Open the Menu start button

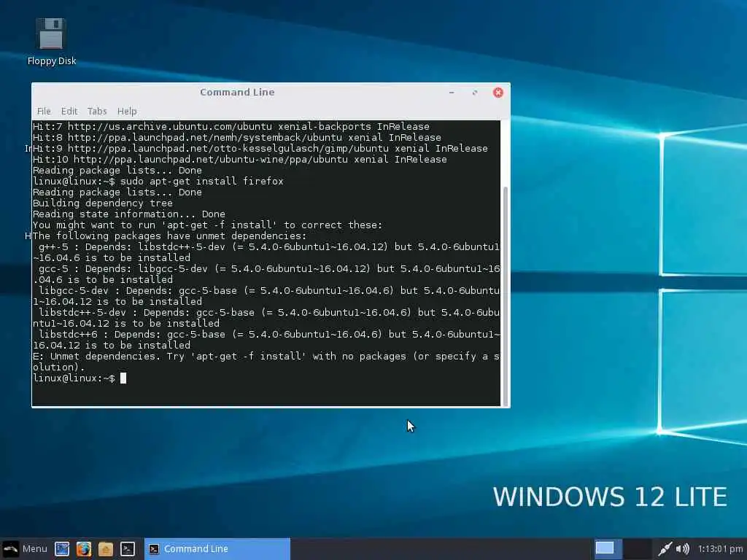coord(25,548)
